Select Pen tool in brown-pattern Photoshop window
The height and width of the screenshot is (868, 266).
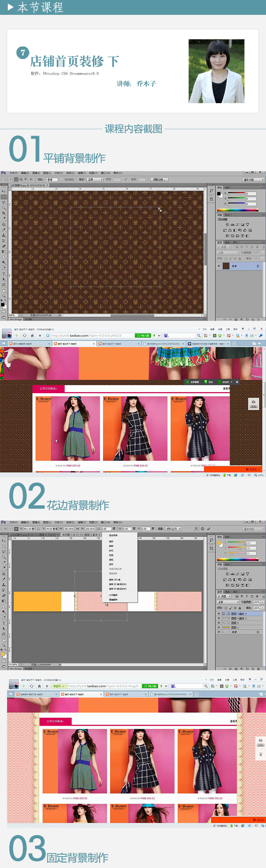(x=4, y=268)
